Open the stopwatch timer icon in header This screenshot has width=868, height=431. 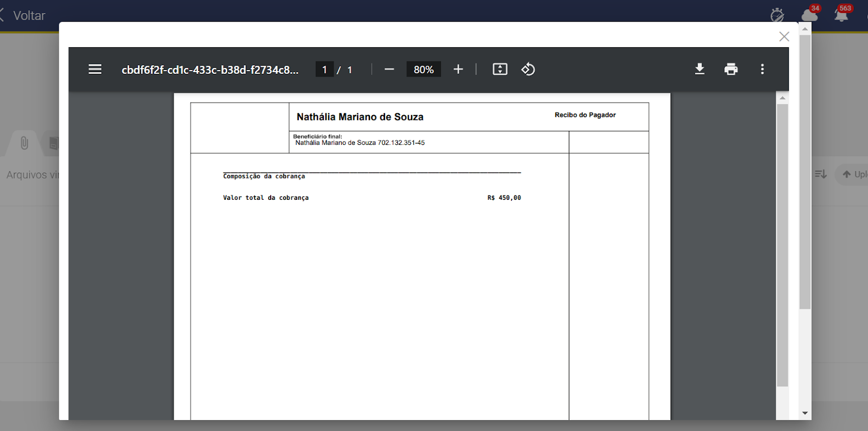777,15
